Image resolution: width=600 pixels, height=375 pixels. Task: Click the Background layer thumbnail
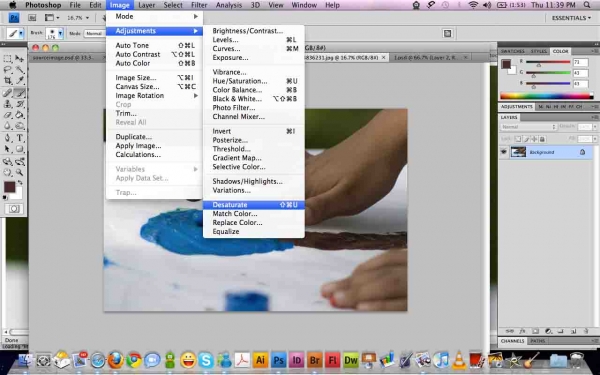518,152
